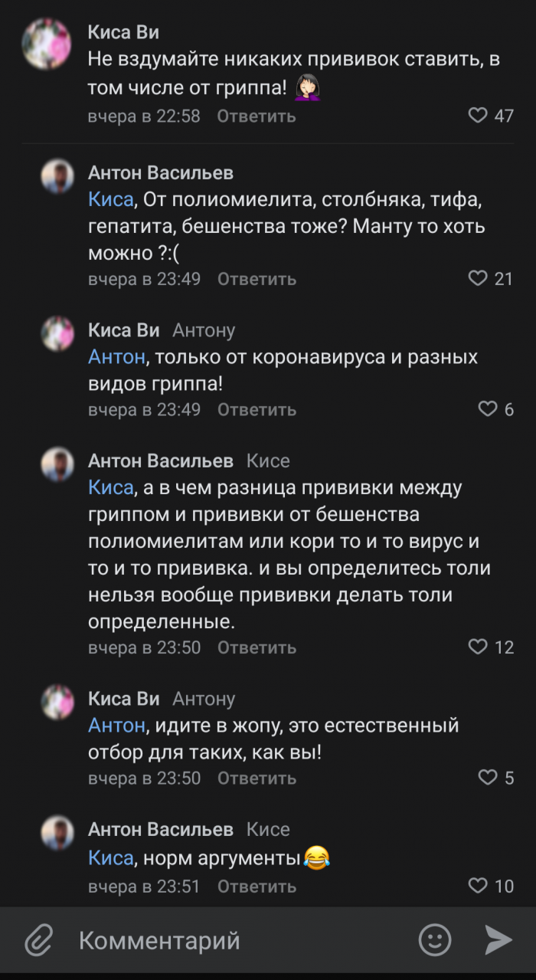Open Киса Ви's avatar on top comment

point(47,44)
